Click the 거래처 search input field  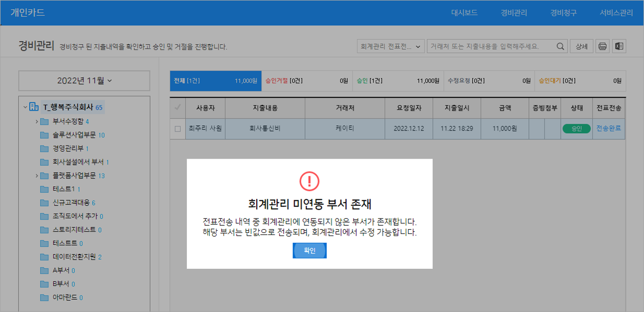(489, 46)
